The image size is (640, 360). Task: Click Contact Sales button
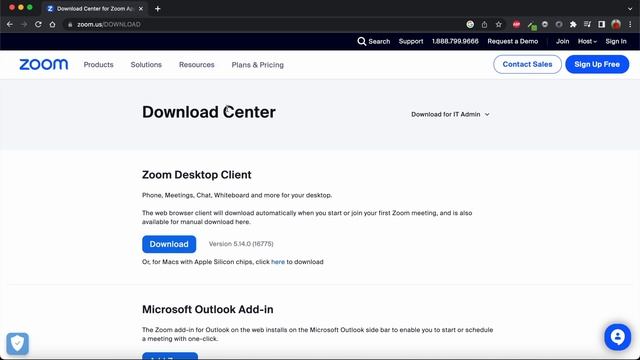tap(527, 64)
